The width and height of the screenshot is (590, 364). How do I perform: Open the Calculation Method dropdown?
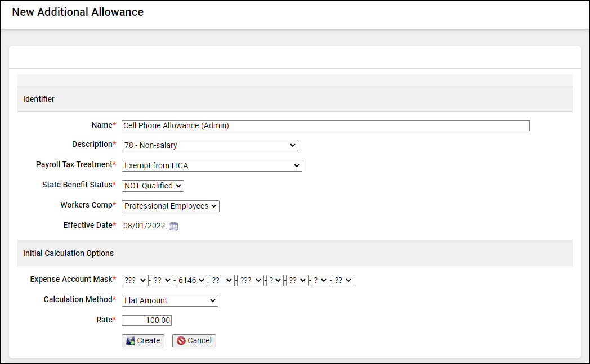click(169, 300)
